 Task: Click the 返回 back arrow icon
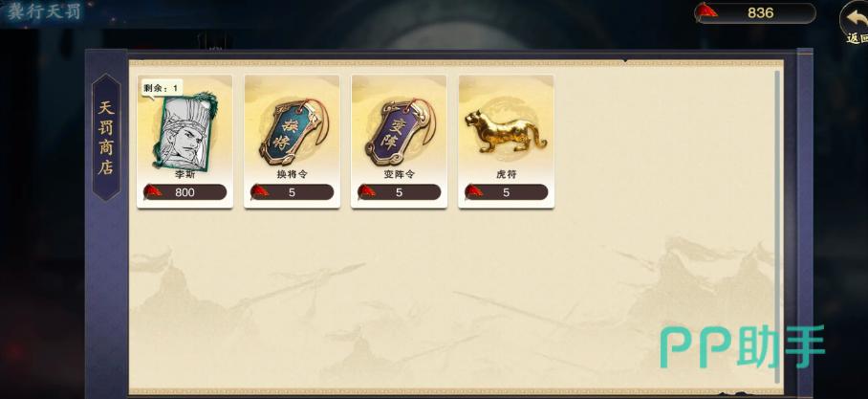click(x=855, y=22)
